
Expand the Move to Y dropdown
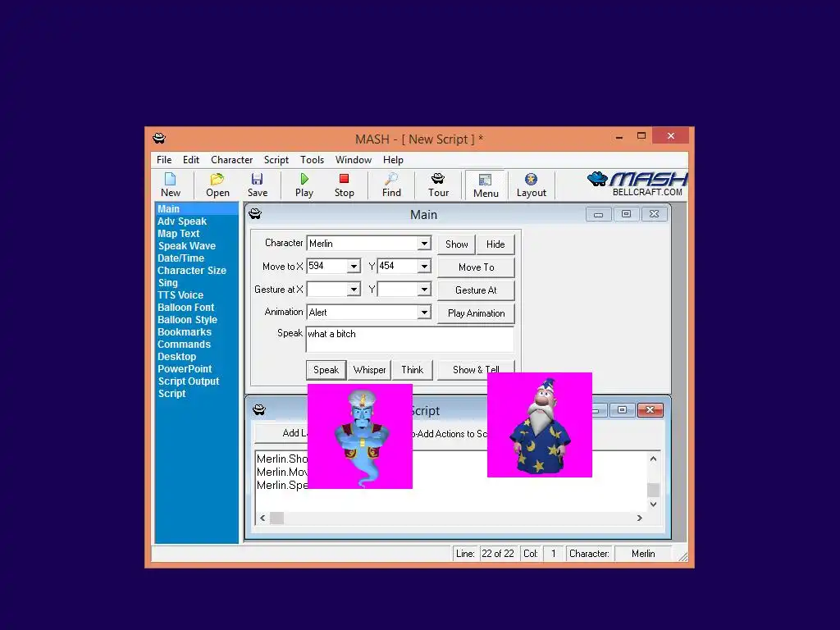click(424, 267)
